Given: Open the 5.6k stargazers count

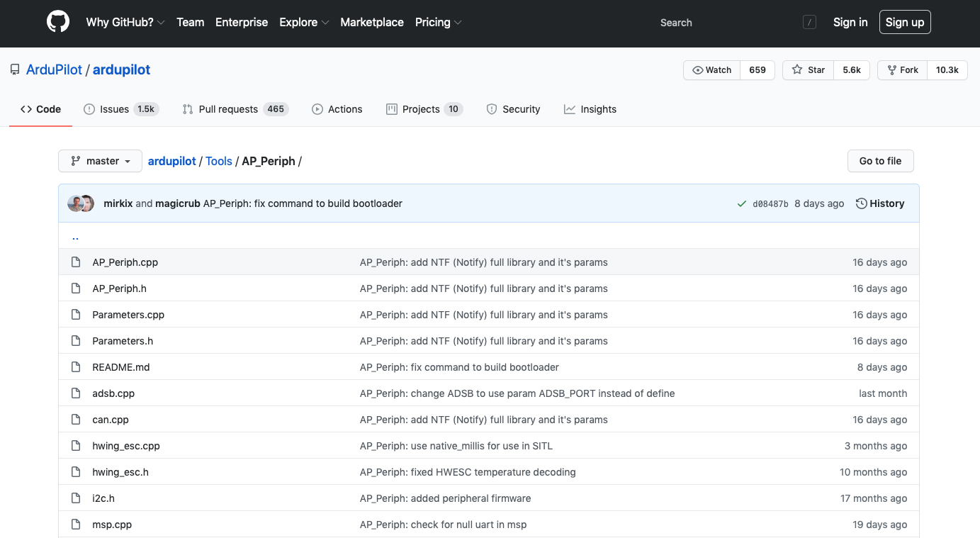Looking at the screenshot, I should tap(852, 70).
